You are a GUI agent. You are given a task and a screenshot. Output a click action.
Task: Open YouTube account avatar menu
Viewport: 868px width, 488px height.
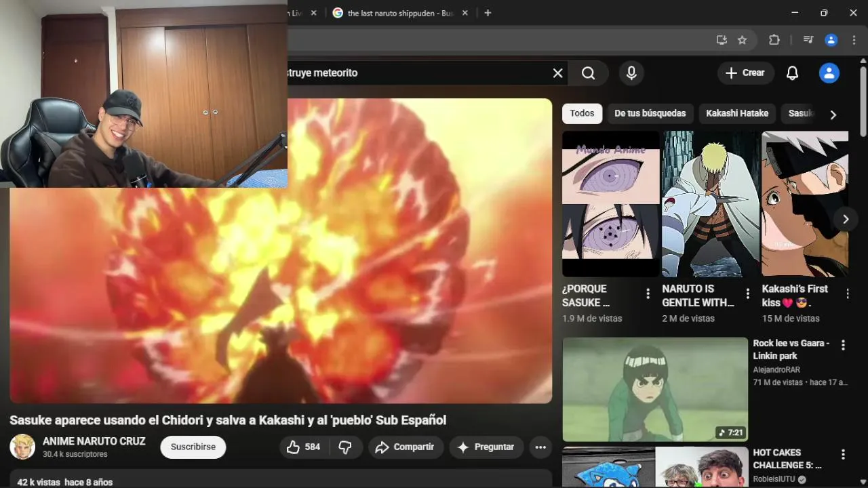[x=829, y=73]
